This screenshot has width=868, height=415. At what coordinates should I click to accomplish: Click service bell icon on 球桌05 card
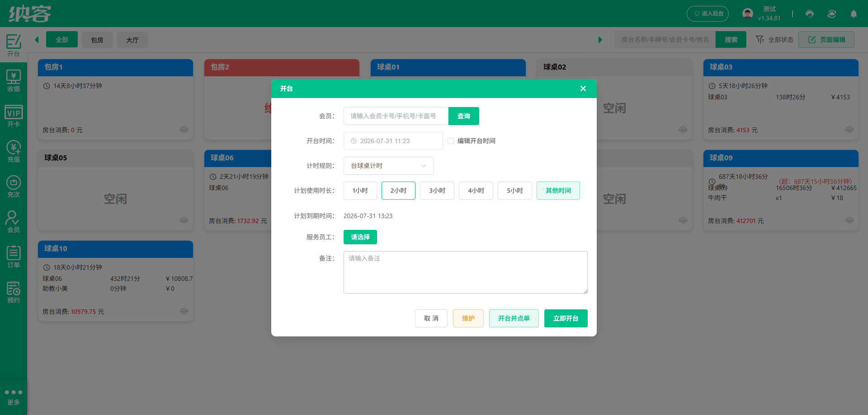(x=184, y=220)
